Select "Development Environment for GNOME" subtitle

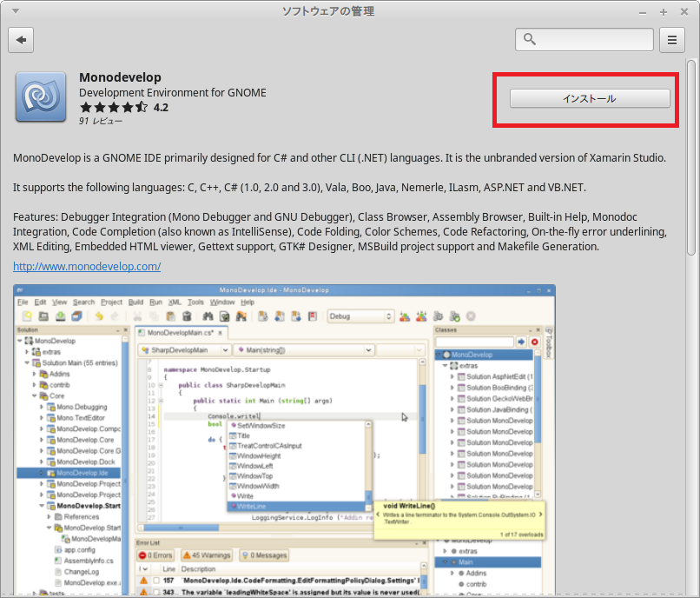173,92
